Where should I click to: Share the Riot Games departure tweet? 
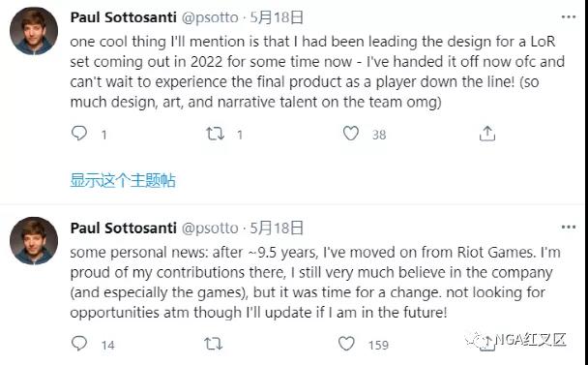487,344
